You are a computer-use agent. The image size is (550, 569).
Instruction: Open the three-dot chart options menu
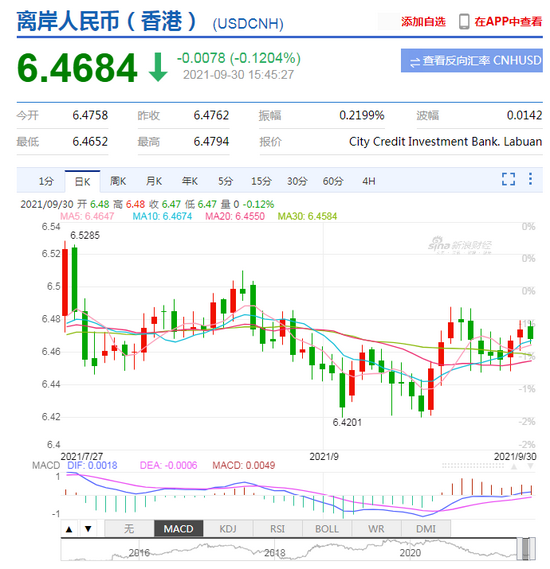530,179
